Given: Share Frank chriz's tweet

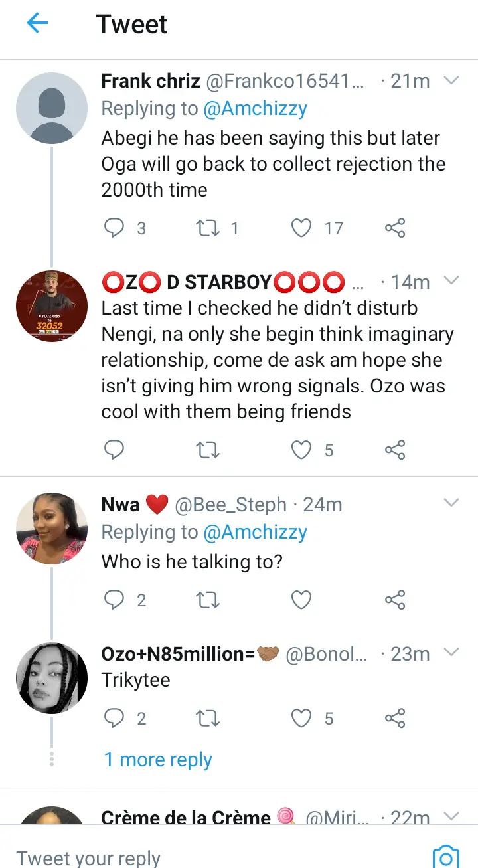Looking at the screenshot, I should (395, 228).
